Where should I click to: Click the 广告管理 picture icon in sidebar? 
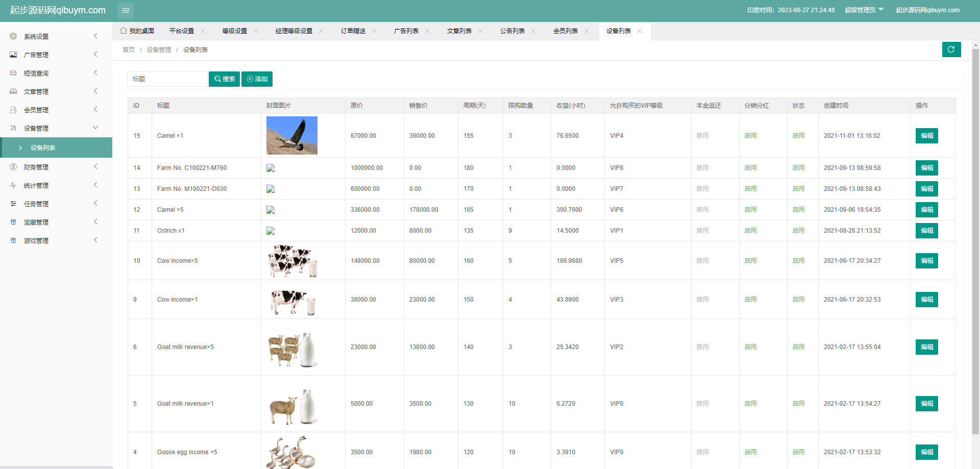pos(13,55)
